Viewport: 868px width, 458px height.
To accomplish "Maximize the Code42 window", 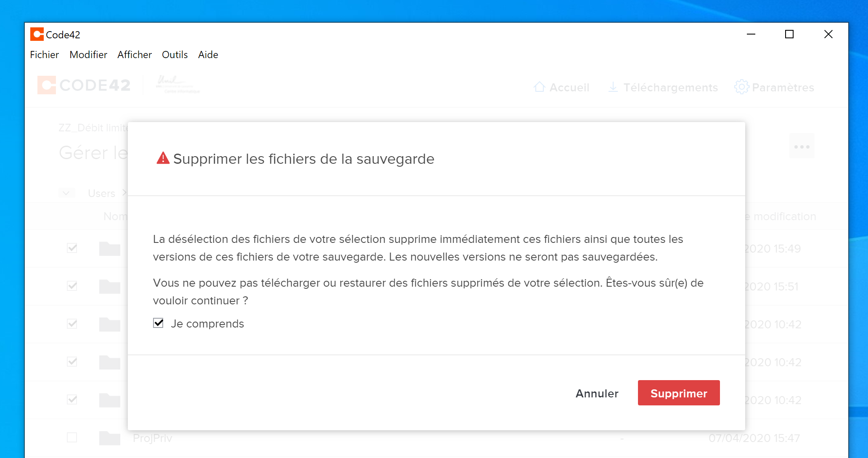I will point(789,35).
